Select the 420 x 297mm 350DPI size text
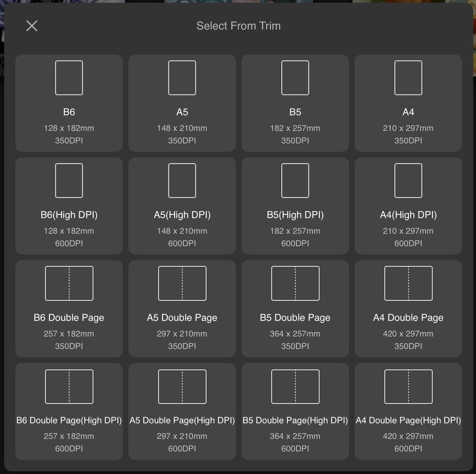This screenshot has width=476, height=474. pos(408,334)
